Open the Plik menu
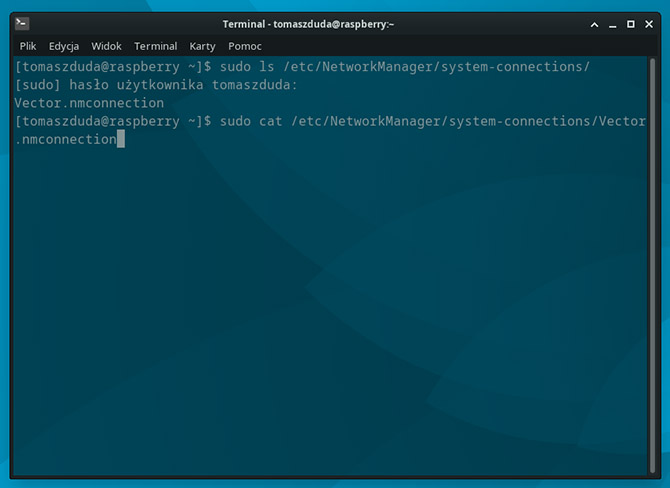Image resolution: width=670 pixels, height=488 pixels. click(x=28, y=46)
